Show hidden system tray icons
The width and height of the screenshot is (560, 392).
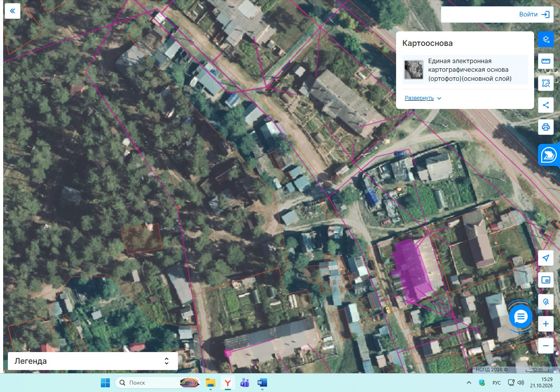click(469, 383)
